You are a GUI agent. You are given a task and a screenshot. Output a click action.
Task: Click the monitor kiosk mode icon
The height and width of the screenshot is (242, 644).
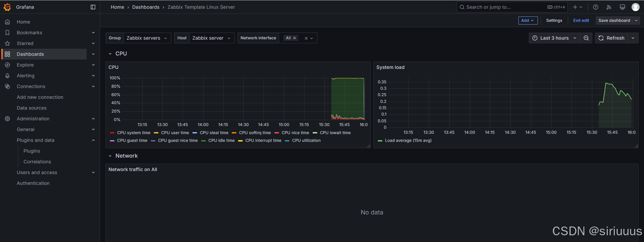click(622, 7)
